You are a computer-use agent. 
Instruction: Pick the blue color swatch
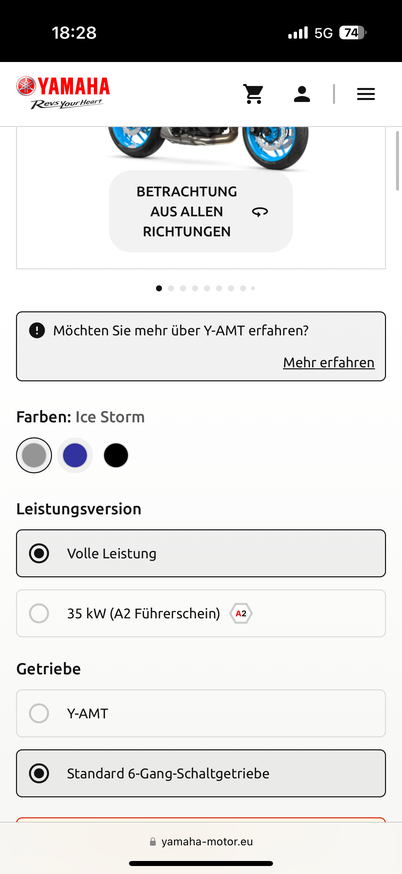pos(75,455)
